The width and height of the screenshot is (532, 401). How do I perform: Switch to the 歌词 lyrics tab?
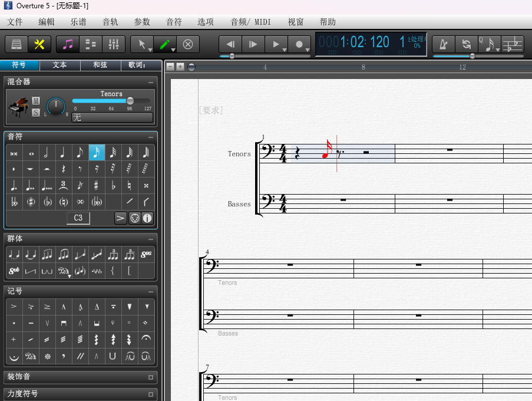[140, 65]
